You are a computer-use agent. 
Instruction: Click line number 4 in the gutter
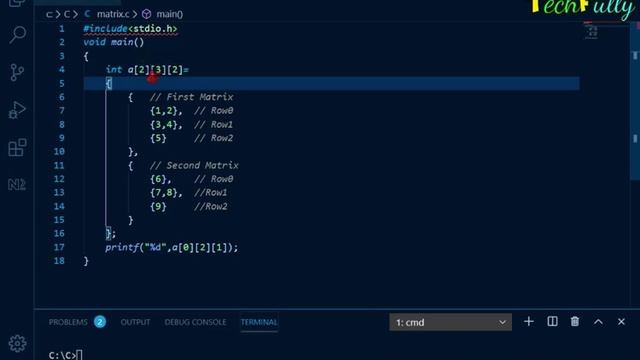click(x=62, y=70)
